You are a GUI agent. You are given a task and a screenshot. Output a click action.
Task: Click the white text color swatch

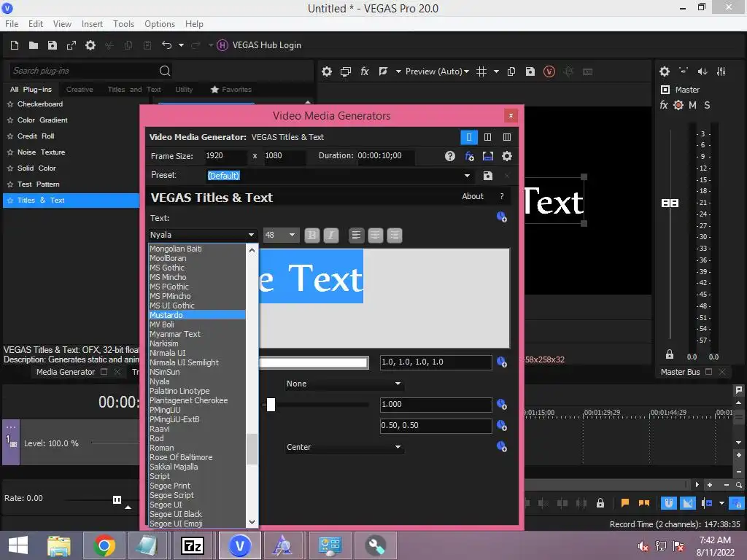[314, 363]
